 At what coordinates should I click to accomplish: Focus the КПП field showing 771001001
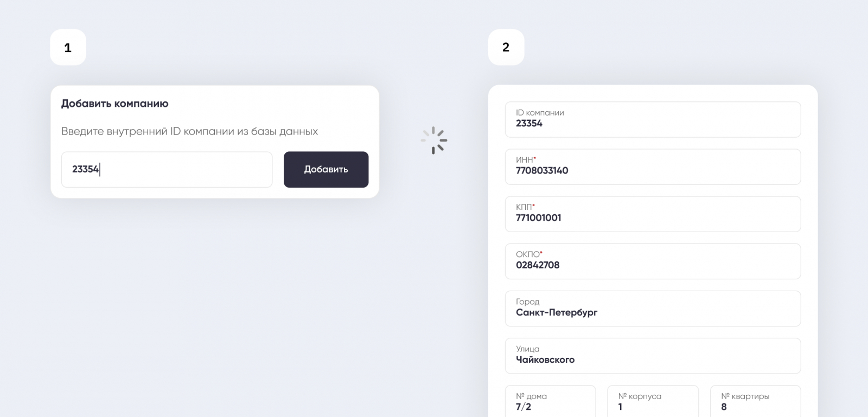click(653, 214)
